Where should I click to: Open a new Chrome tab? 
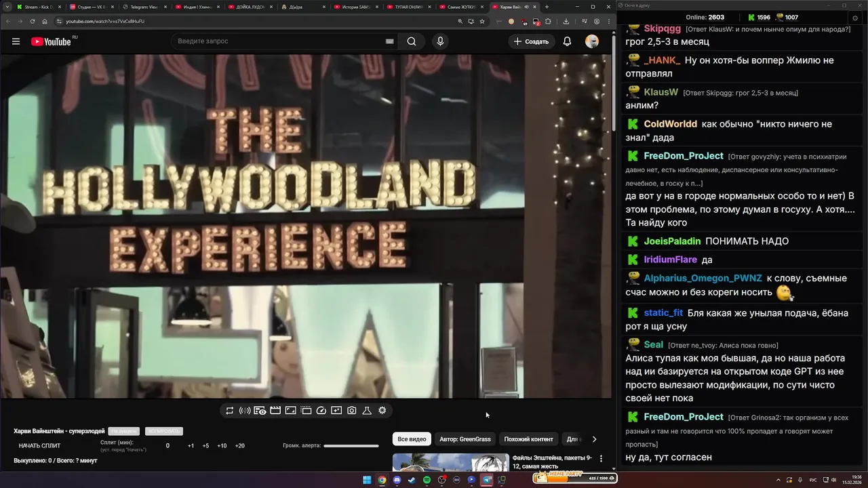coord(547,7)
